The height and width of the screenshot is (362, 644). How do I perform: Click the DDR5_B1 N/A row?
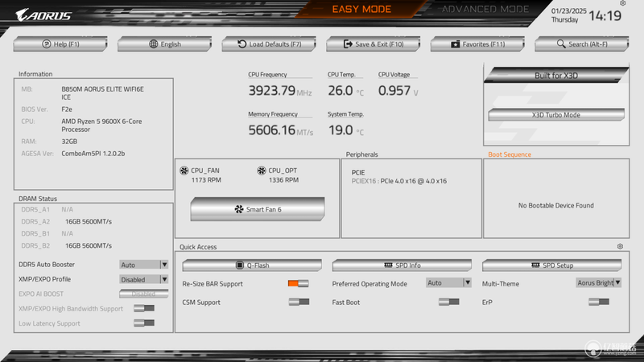47,233
